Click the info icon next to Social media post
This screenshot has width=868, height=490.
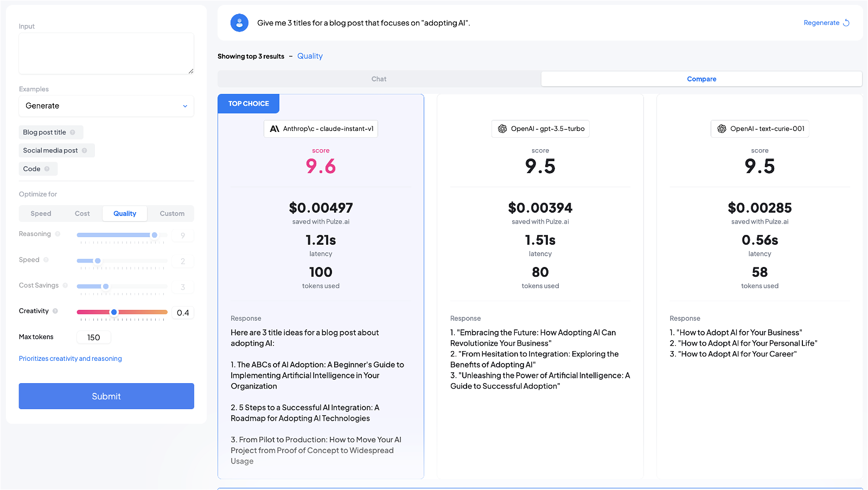(x=84, y=151)
